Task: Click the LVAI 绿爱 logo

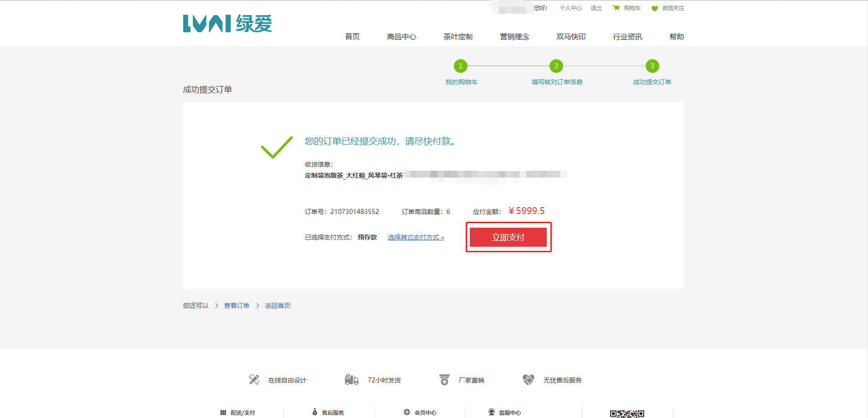Action: (227, 24)
